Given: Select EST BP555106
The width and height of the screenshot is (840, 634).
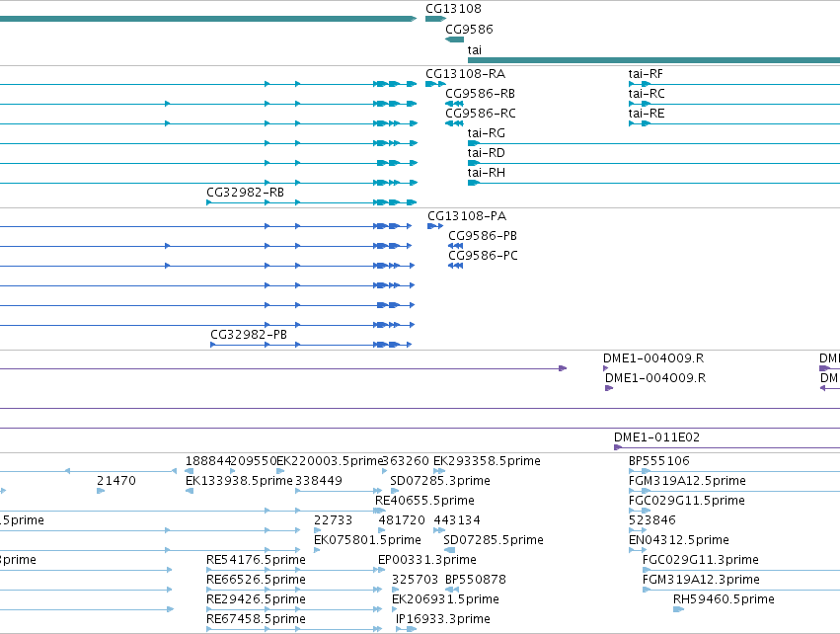Looking at the screenshot, I should tap(659, 461).
